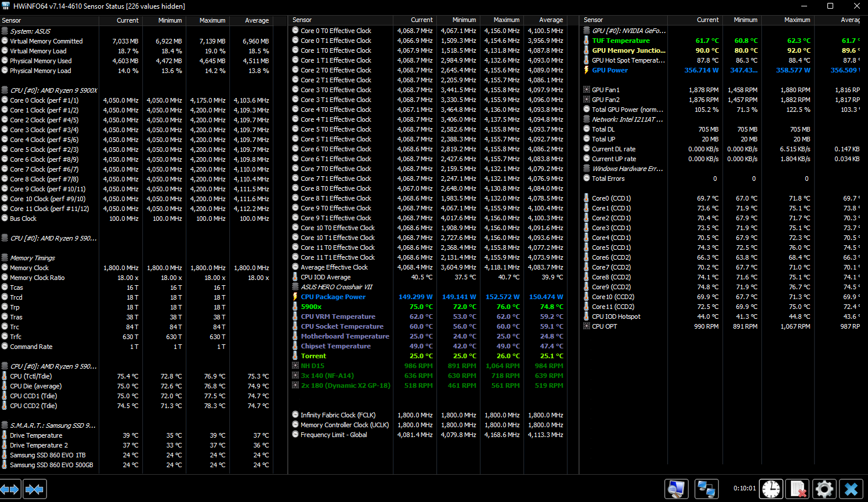The height and width of the screenshot is (502, 868).
Task: Select the Memory Clock Ratio row
Action: pyautogui.click(x=136, y=278)
